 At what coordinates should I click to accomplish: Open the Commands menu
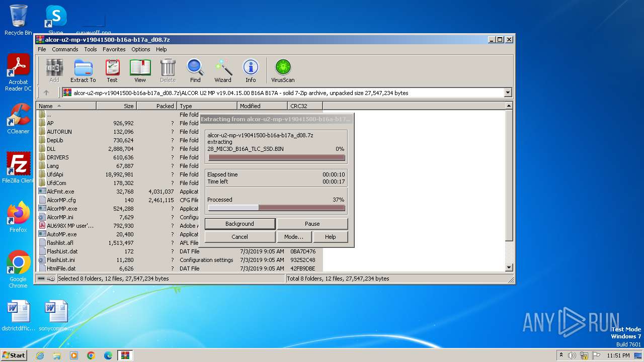65,49
